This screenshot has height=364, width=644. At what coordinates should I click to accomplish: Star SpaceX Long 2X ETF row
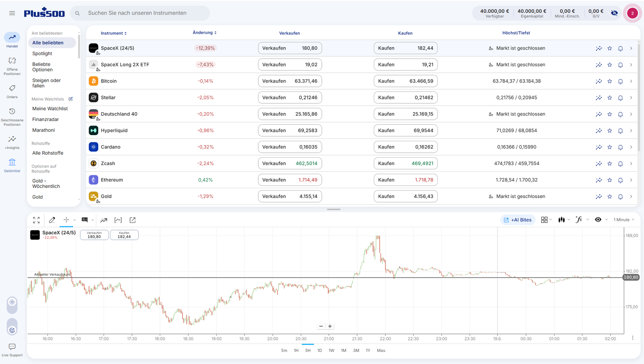(x=610, y=65)
